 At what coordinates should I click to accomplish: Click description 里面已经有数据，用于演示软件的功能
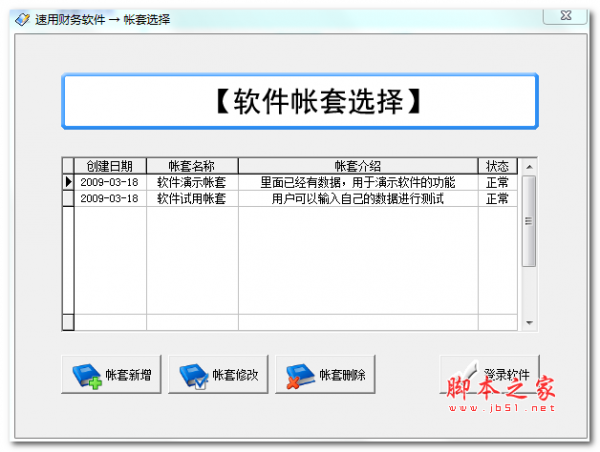coord(358,182)
